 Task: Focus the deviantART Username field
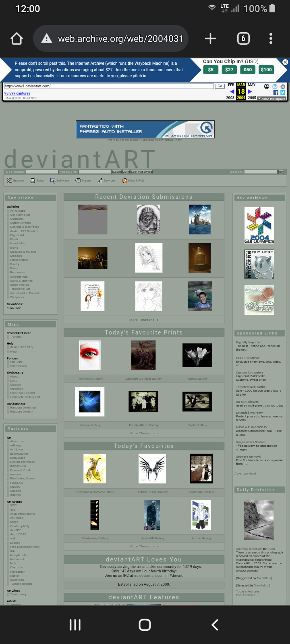(x=42, y=172)
